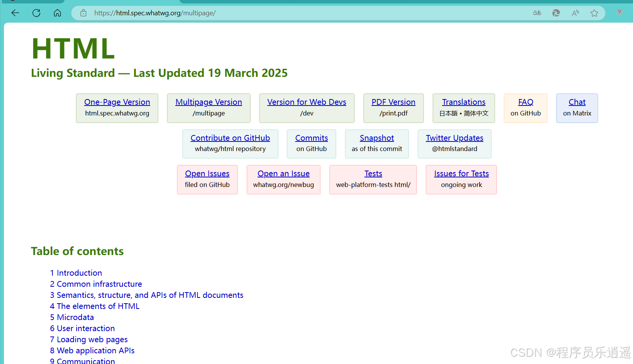Click the Open an Issue link
The image size is (633, 364).
(x=284, y=174)
